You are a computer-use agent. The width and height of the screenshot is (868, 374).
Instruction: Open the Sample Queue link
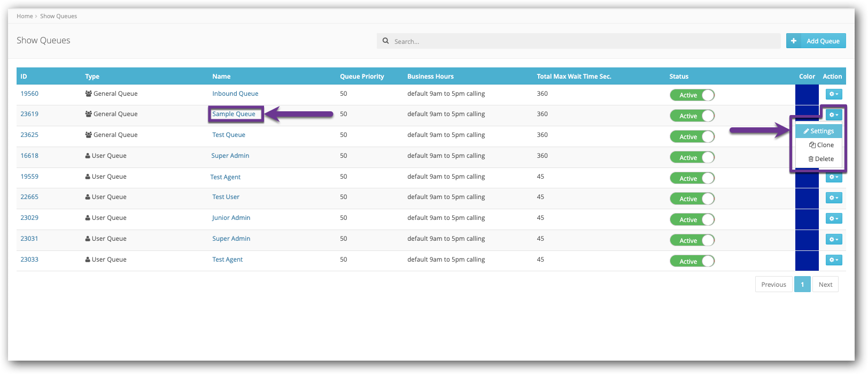click(234, 114)
